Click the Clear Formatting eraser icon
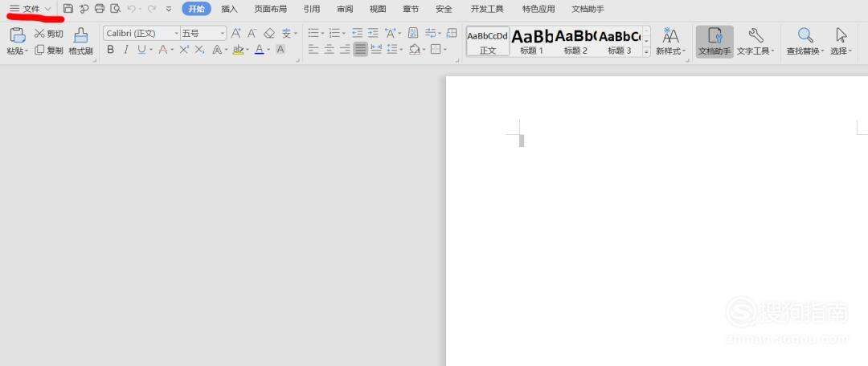The height and width of the screenshot is (366, 868). (269, 34)
